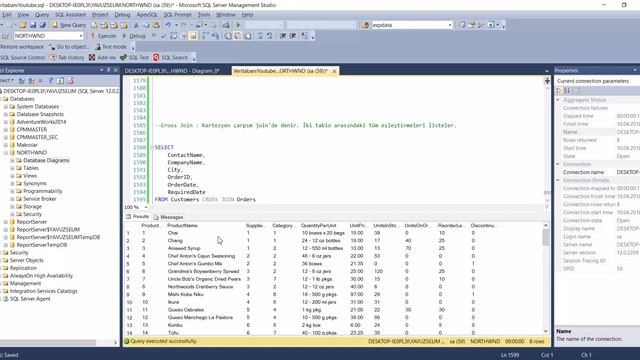Switch to the Diagram_0 document tab

(172, 71)
